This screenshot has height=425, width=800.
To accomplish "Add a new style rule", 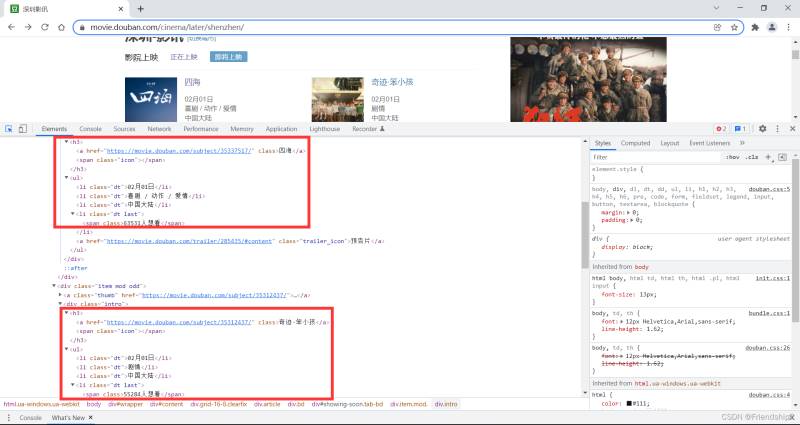I will (768, 158).
